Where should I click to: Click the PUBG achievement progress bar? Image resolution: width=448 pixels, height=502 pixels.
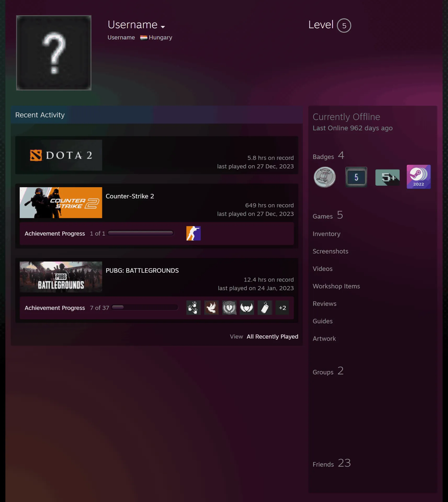click(145, 307)
